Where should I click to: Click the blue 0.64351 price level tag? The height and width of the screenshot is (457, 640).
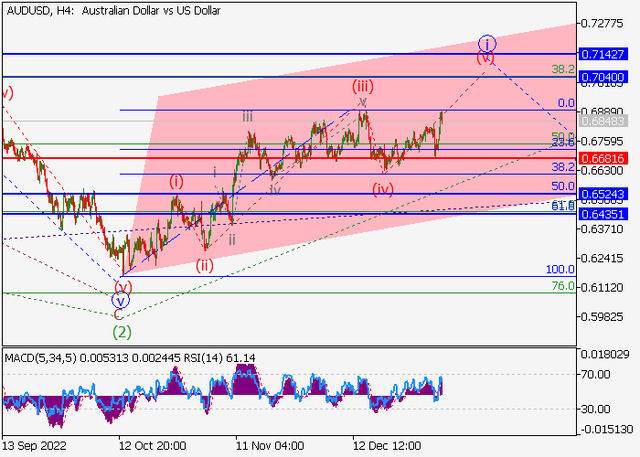click(x=607, y=213)
